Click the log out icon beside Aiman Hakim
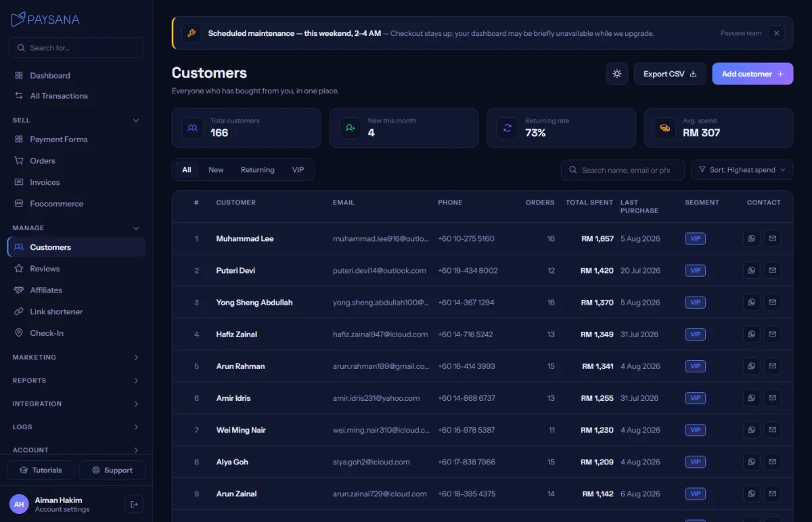The image size is (812, 522). (134, 504)
